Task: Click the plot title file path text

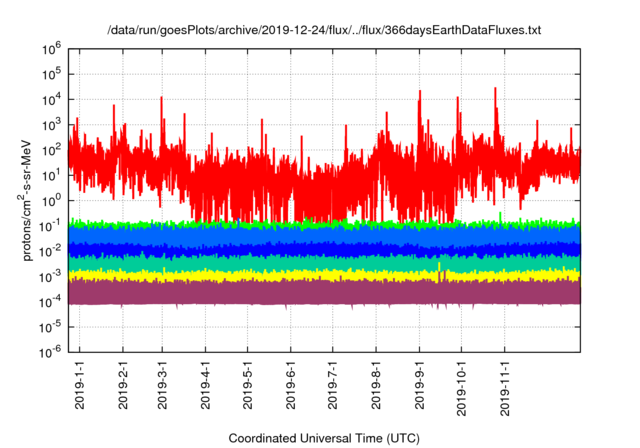Action: click(x=324, y=30)
